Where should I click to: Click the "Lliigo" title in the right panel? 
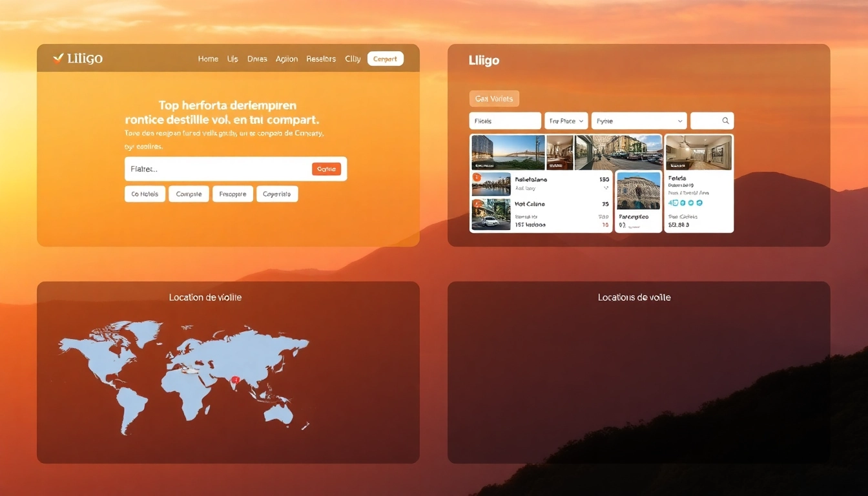pos(484,61)
